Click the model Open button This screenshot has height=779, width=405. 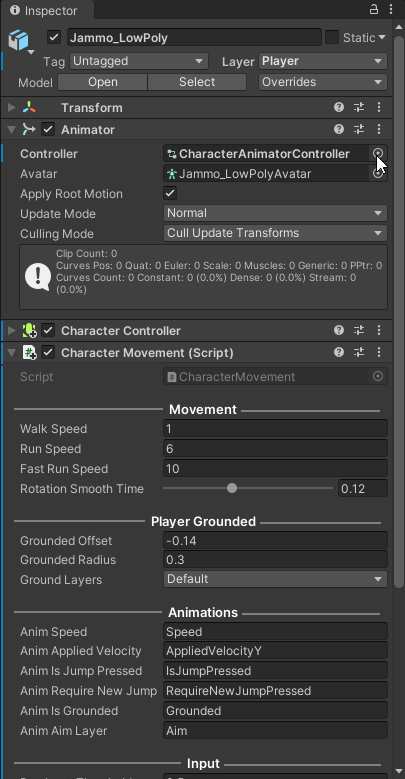point(102,82)
